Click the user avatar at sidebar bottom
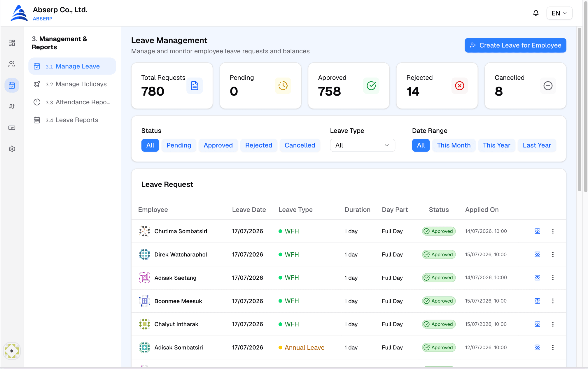588x369 pixels. point(12,351)
